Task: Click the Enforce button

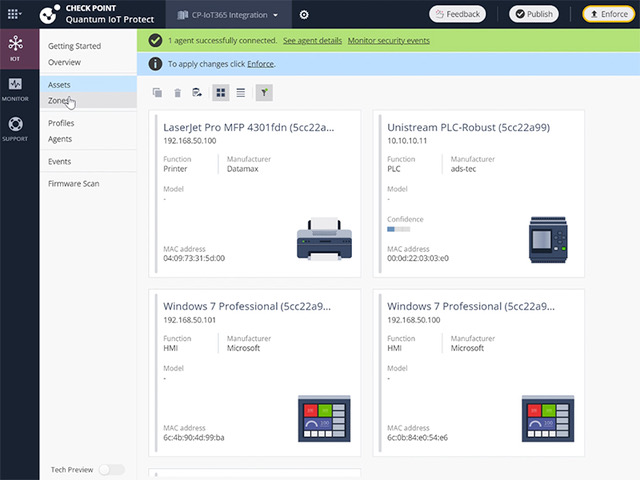Action: (x=608, y=15)
